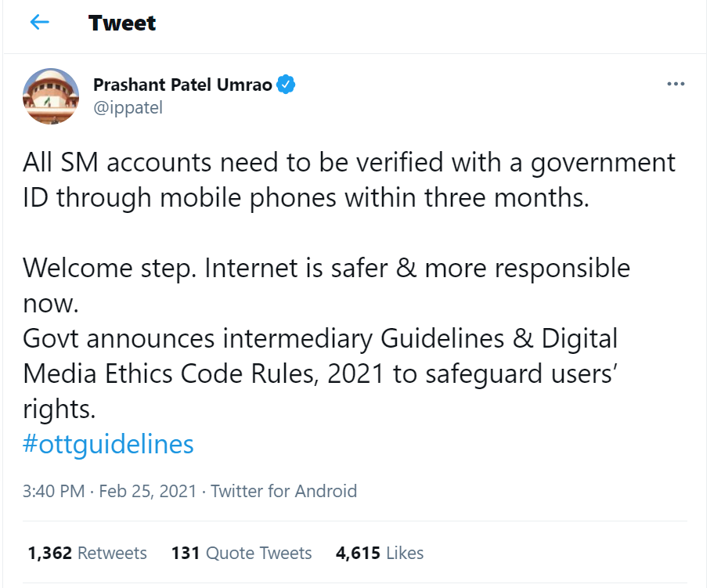Click the 'Govt announces intermediary Guidelines' line
The height and width of the screenshot is (588, 721).
[319, 338]
